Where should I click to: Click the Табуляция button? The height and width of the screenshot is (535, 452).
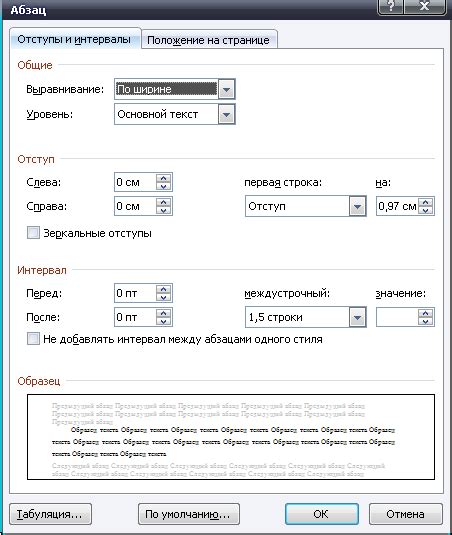pos(50,514)
